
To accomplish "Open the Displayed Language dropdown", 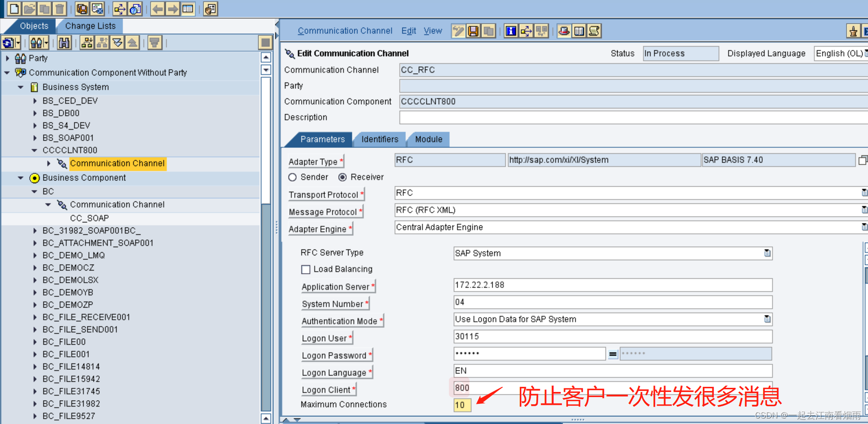I will (x=864, y=53).
